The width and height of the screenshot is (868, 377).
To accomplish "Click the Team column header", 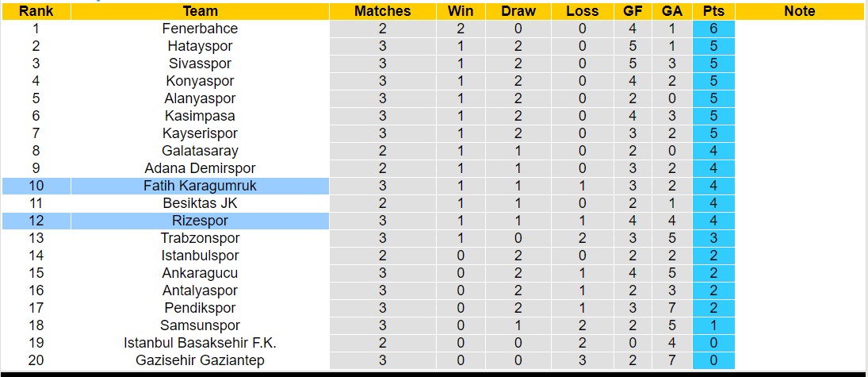I will click(x=200, y=11).
